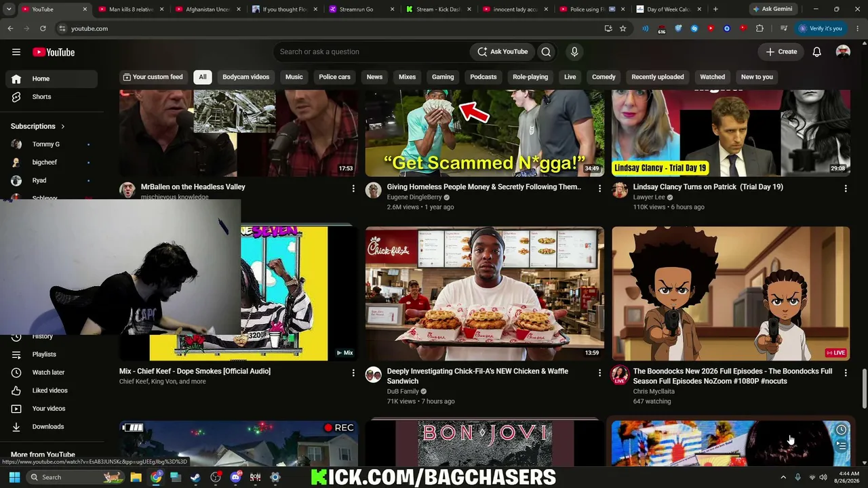Open the Windows taskbar search box
Viewport: 868px width, 488px height.
[76, 477]
